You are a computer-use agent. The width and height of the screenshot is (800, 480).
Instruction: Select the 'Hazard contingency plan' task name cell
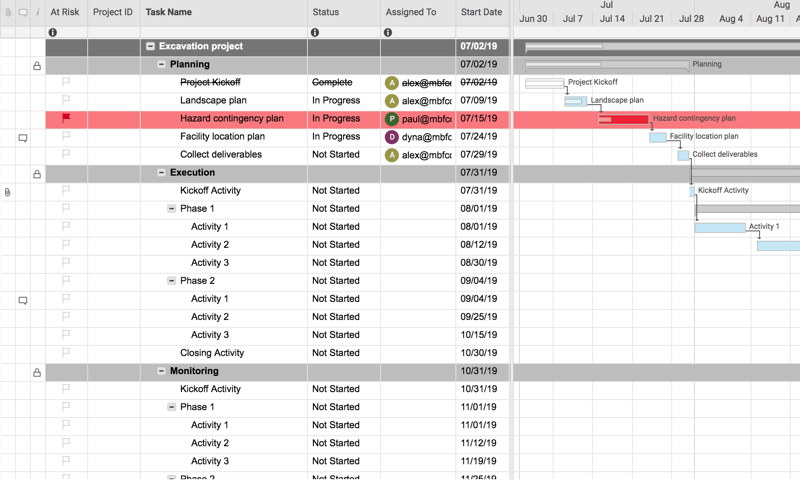pyautogui.click(x=223, y=118)
